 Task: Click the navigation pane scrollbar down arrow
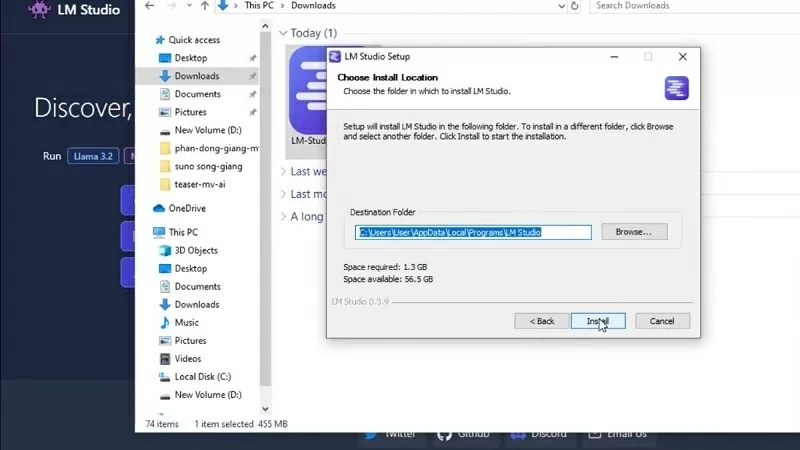[x=265, y=408]
